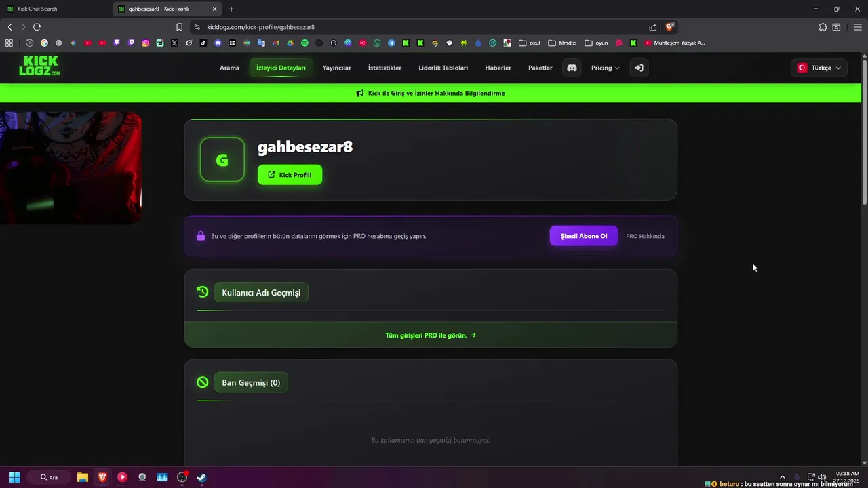Screen dimensions: 868x488
Task: Click the Brave Shields lion icon
Action: coord(669,27)
